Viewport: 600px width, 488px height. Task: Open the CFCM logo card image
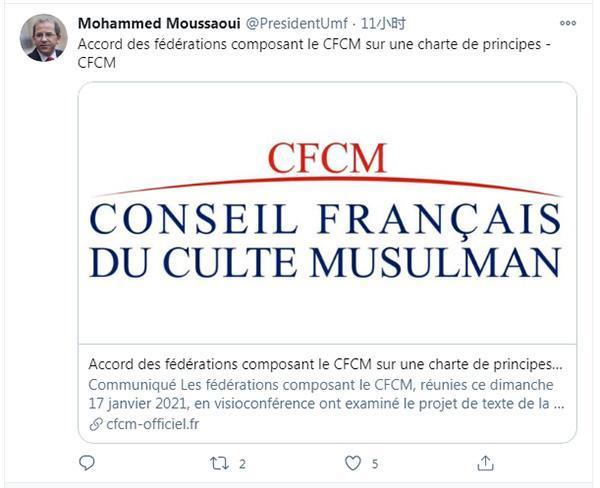(326, 214)
